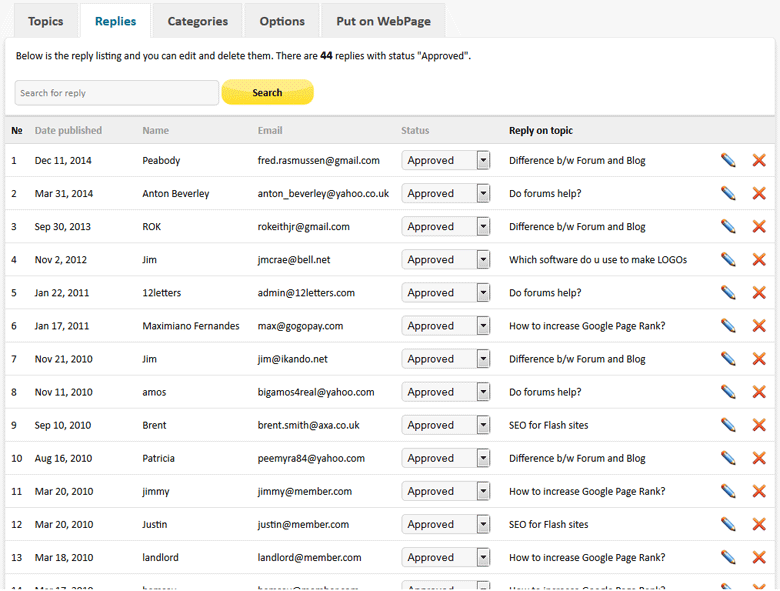Sort by Date published column

(68, 130)
